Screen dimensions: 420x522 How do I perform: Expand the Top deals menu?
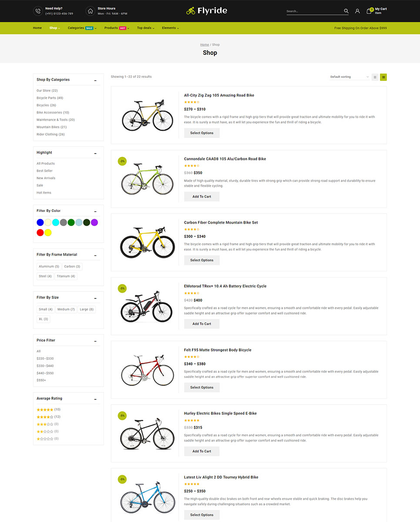click(x=145, y=28)
